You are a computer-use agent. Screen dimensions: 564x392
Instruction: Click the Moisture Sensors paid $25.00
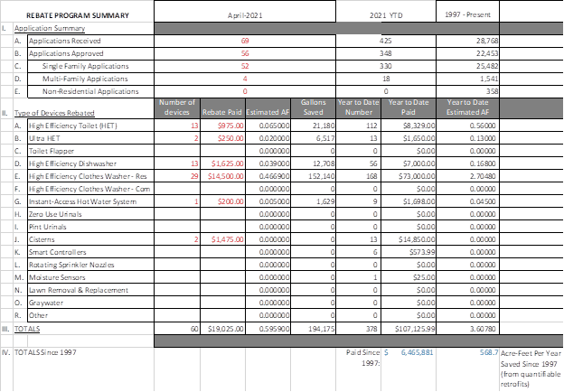[x=425, y=277]
